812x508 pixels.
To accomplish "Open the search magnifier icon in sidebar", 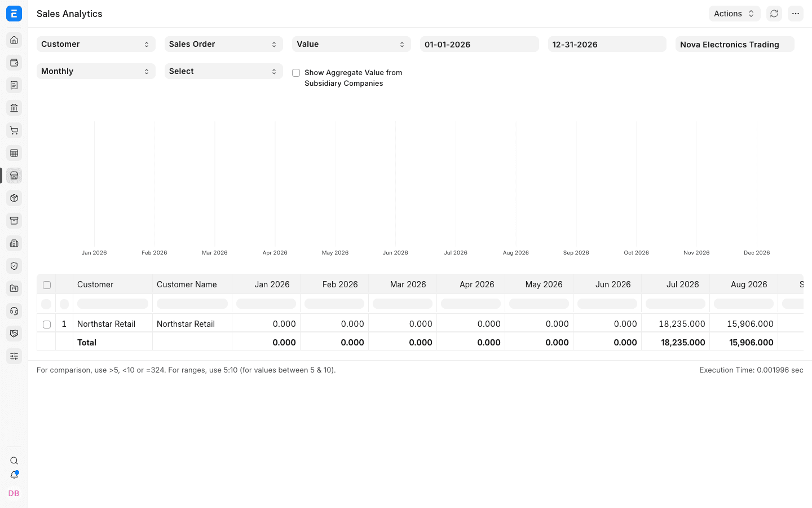I will click(x=14, y=461).
